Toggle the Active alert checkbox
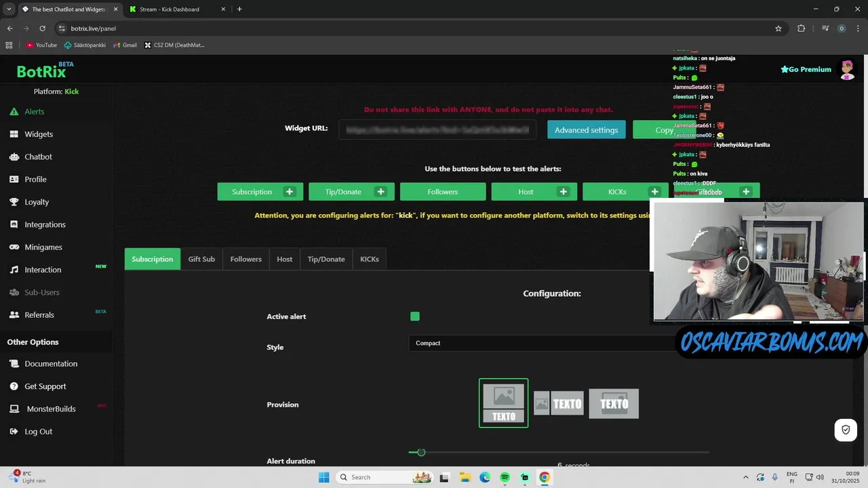Screen dimensions: 868x488 [x=415, y=317]
